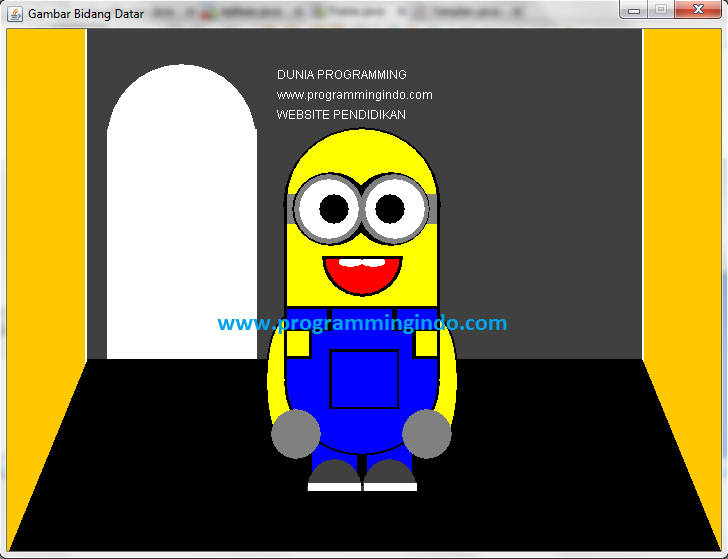
Task: Minimize the Gambar Bidang Datar window
Action: pyautogui.click(x=634, y=9)
